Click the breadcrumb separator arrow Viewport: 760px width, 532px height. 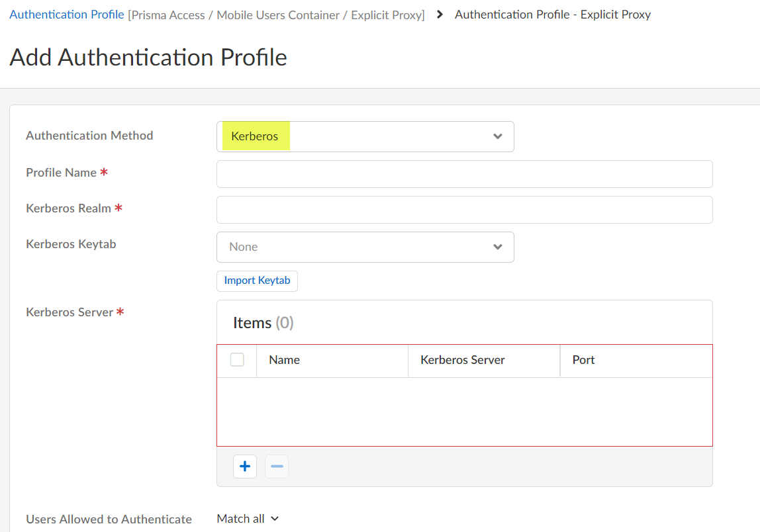[440, 15]
